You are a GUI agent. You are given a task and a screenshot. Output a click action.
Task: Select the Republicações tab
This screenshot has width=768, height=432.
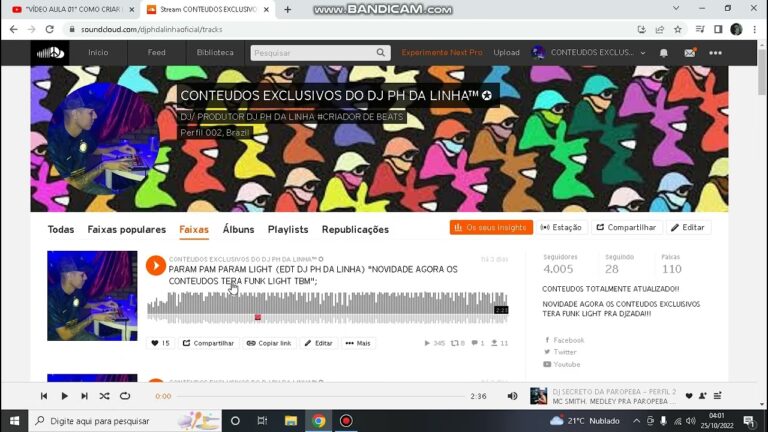[355, 229]
